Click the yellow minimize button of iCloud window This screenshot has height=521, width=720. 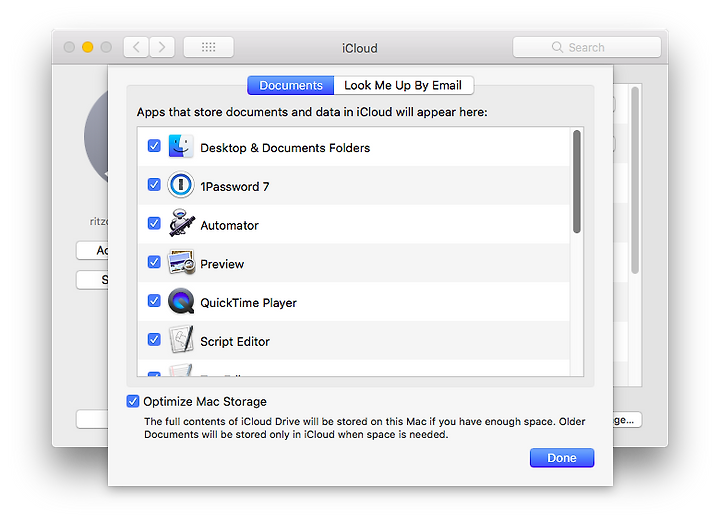(88, 47)
